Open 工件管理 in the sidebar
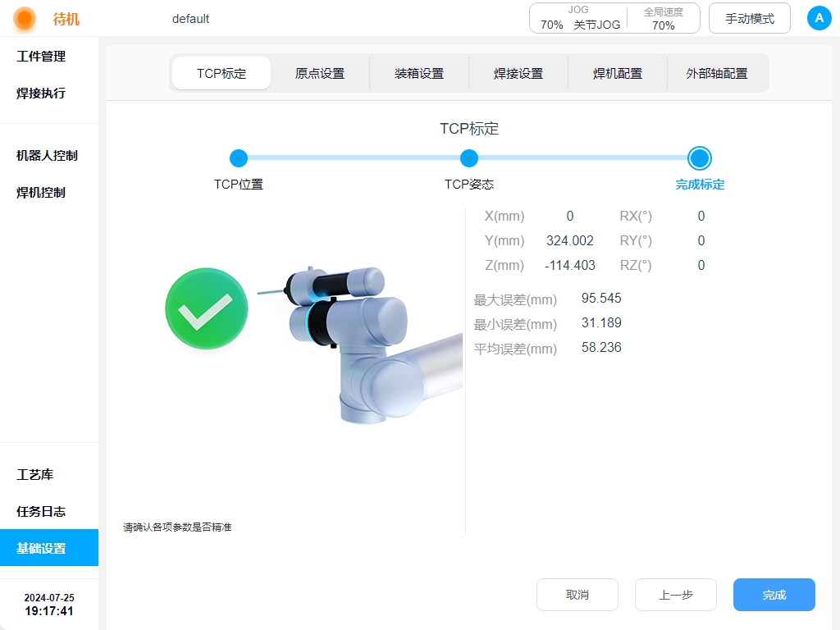This screenshot has height=630, width=840. click(41, 57)
